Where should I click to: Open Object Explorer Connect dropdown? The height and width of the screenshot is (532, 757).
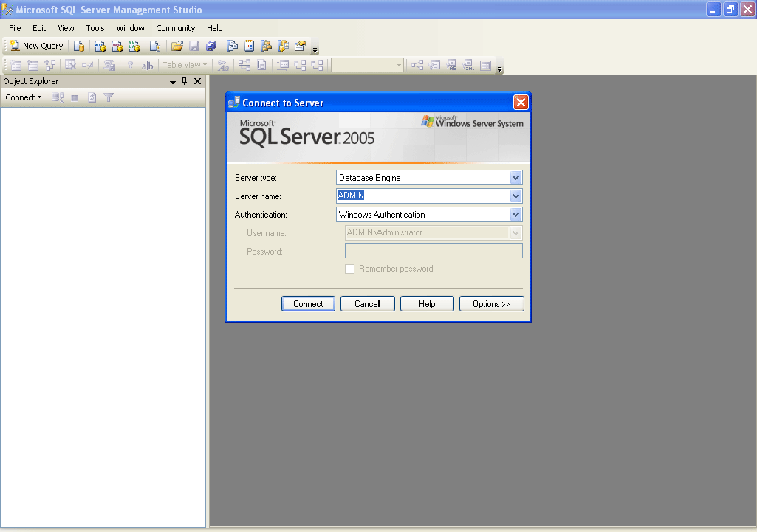pyautogui.click(x=23, y=97)
